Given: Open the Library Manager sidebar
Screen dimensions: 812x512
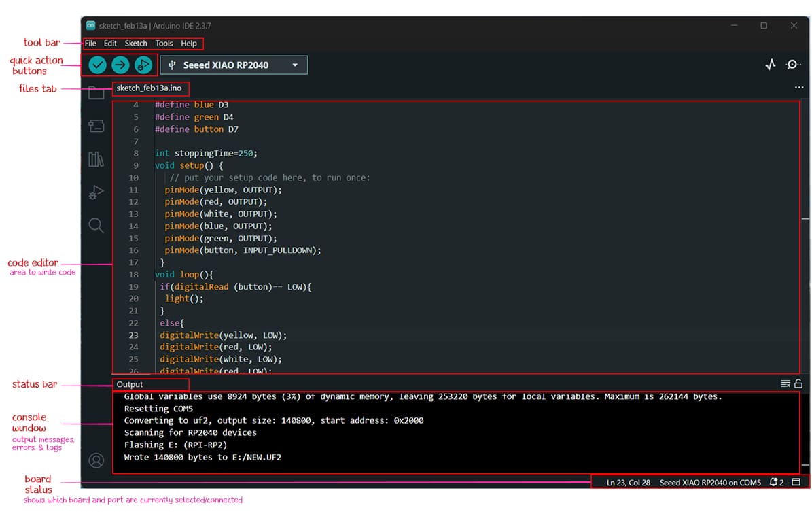Looking at the screenshot, I should 96,159.
